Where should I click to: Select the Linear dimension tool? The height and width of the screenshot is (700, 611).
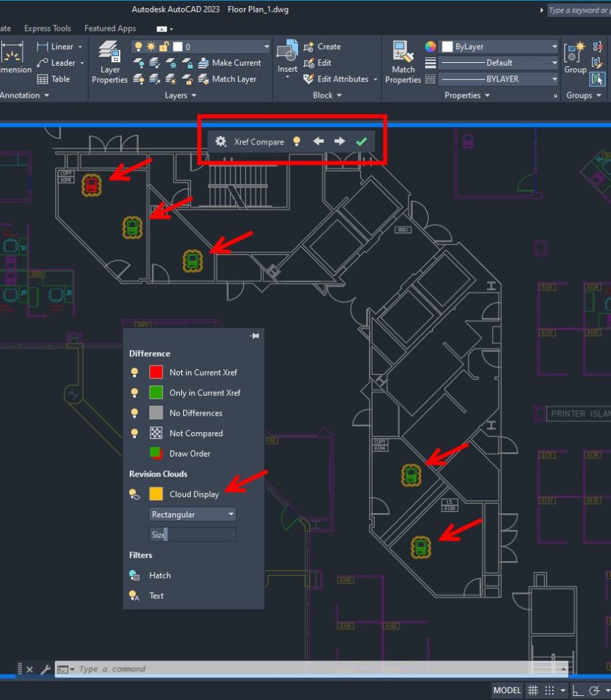click(x=55, y=46)
